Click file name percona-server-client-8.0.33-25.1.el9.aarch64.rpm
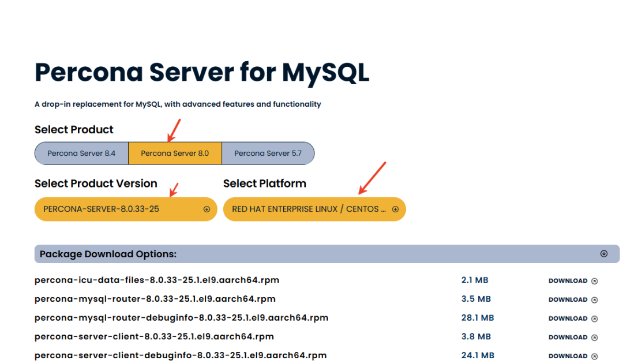623x364 pixels. (154, 336)
